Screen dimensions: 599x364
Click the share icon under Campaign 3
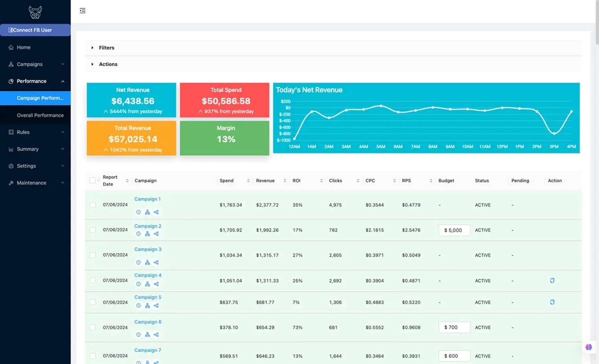coord(156,262)
